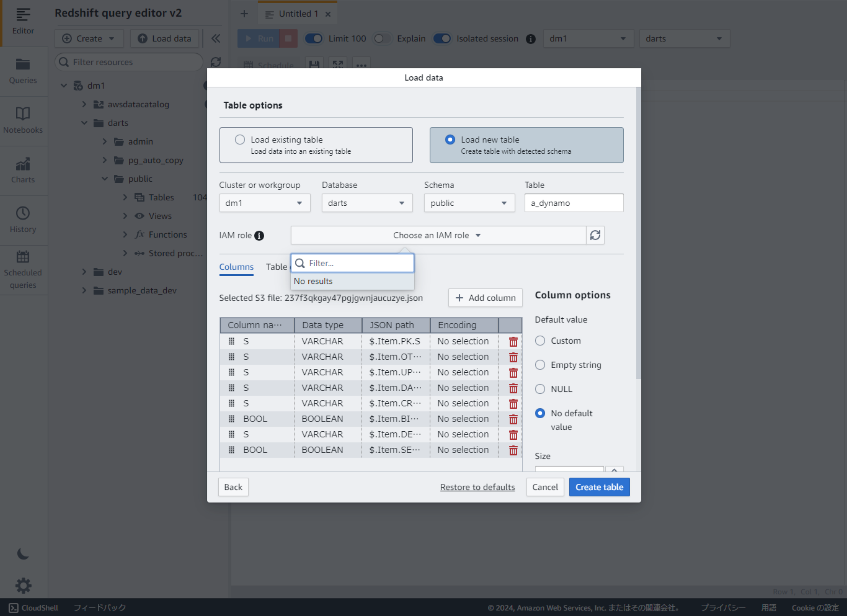Viewport: 847px width, 616px height.
Task: Click the Back button
Action: click(233, 487)
